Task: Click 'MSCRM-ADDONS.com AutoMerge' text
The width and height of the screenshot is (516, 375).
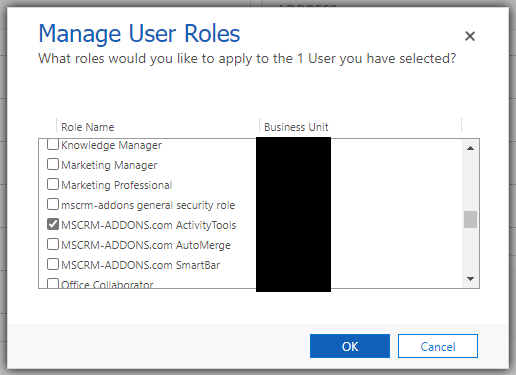Action: (x=146, y=245)
